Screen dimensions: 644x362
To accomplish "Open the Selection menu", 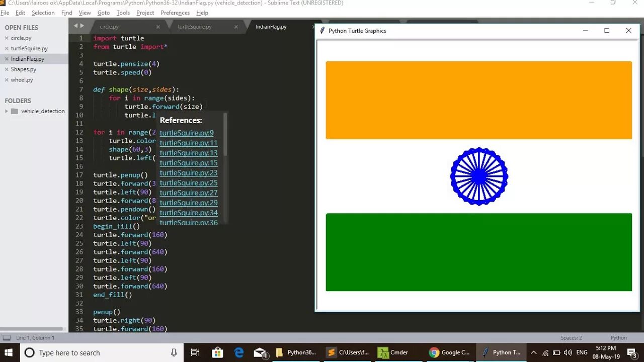I will click(x=43, y=13).
